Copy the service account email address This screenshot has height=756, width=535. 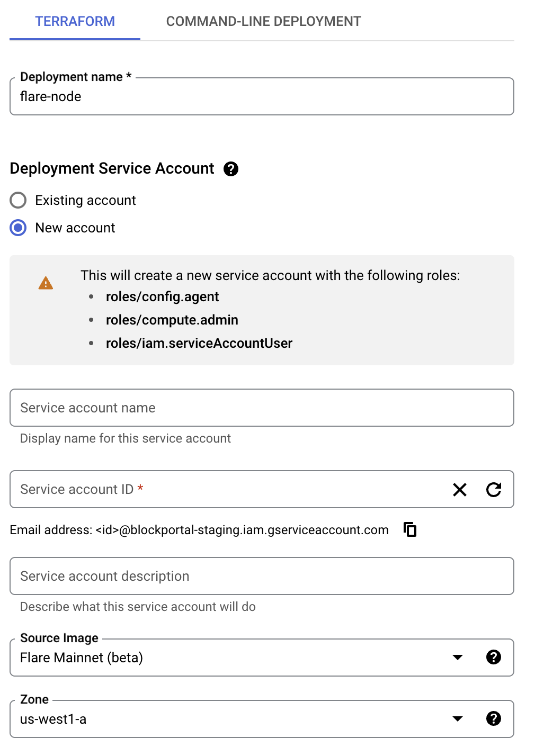click(410, 529)
